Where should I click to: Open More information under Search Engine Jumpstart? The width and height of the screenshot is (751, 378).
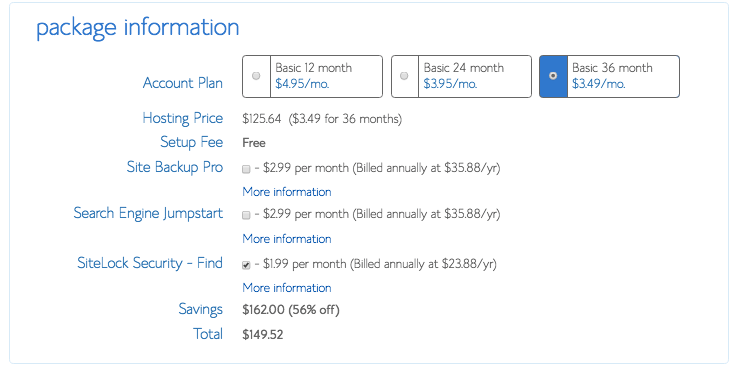click(287, 239)
